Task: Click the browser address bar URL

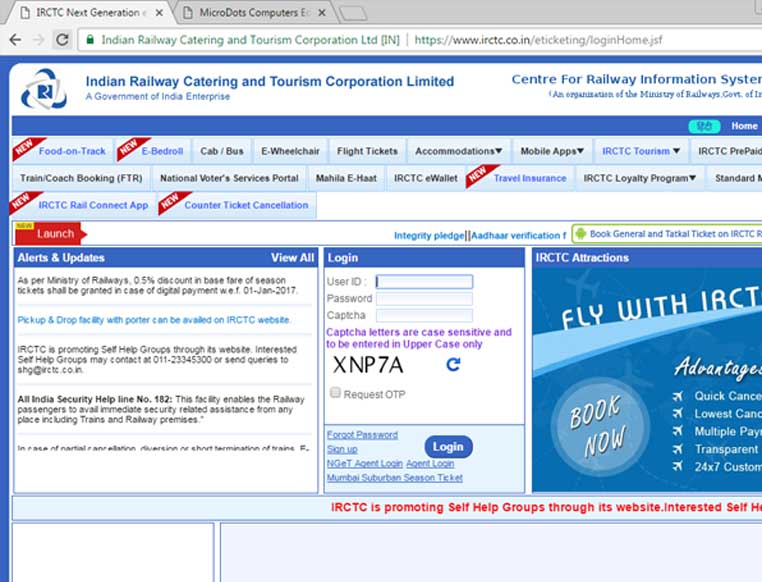Action: click(538, 40)
